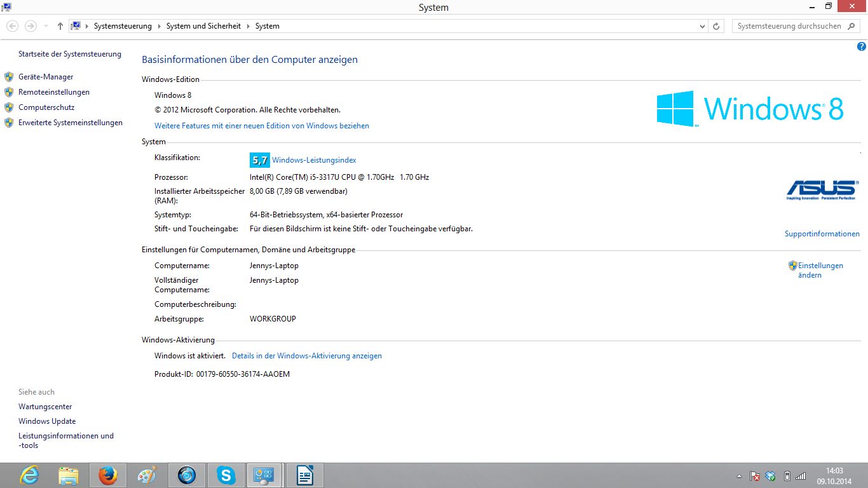Click the System window icon in title bar
The width and height of the screenshot is (868, 488).
pyautogui.click(x=7, y=7)
